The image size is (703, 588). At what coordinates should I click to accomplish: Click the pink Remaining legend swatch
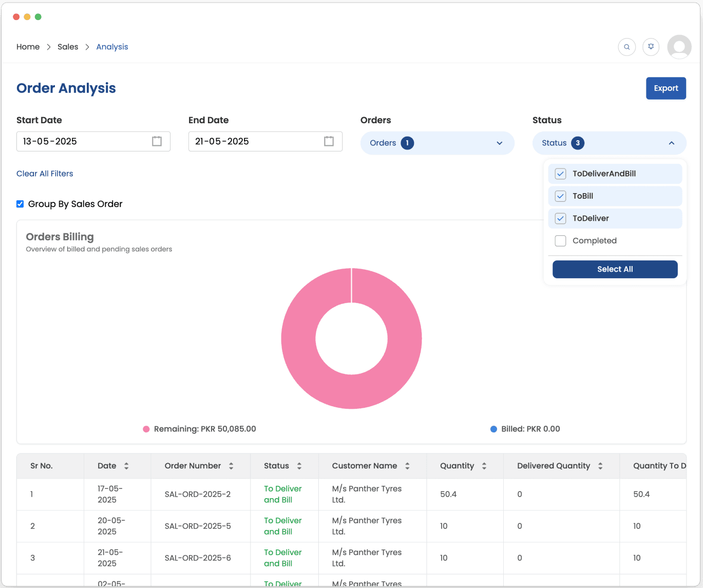146,429
